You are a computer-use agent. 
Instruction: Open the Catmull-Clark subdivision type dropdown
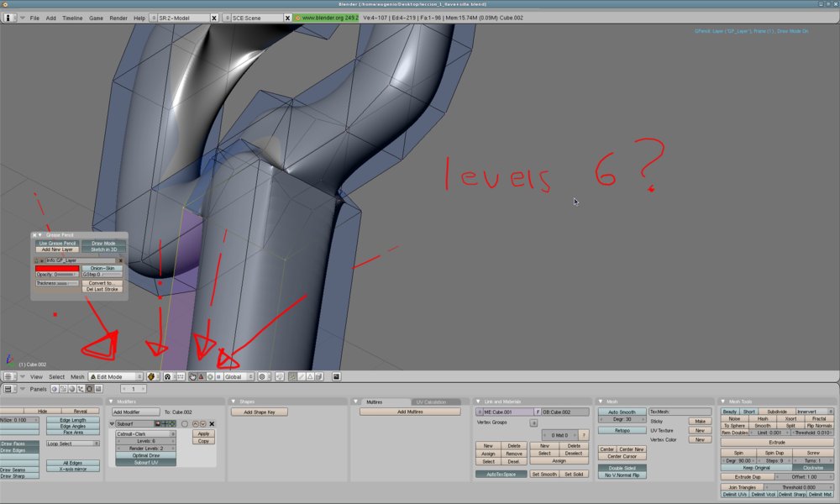(145, 433)
